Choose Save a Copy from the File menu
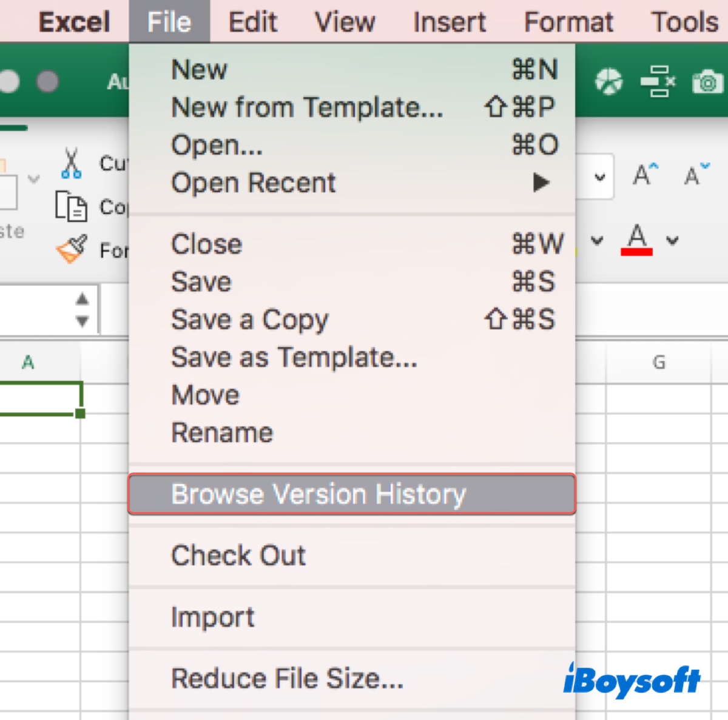 pos(250,320)
